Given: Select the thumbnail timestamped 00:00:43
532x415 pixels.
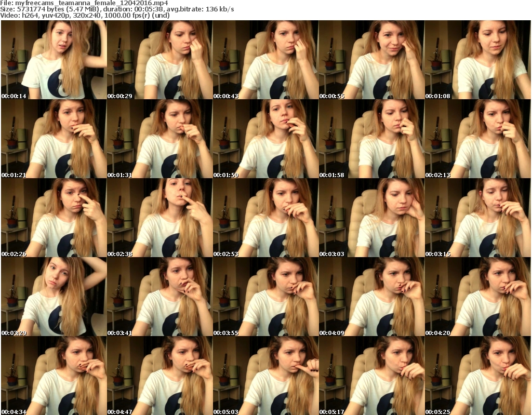Looking at the screenshot, I should (265, 60).
